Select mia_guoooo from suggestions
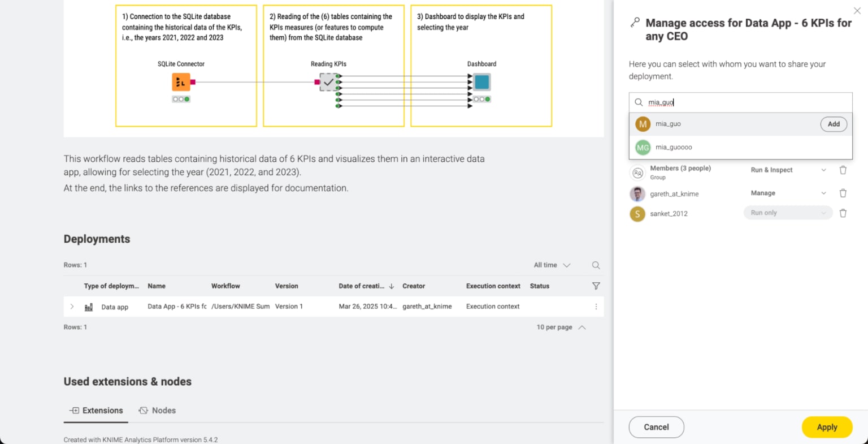Screen dimensions: 868x444 tap(740, 148)
